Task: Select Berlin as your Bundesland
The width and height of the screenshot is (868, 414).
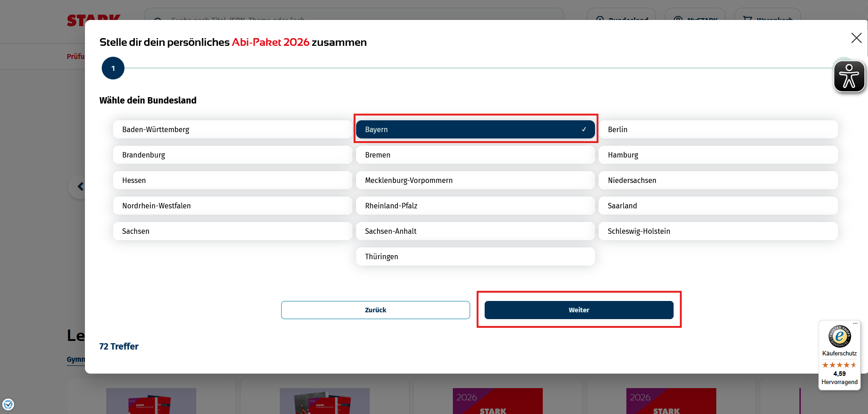Action: tap(718, 129)
